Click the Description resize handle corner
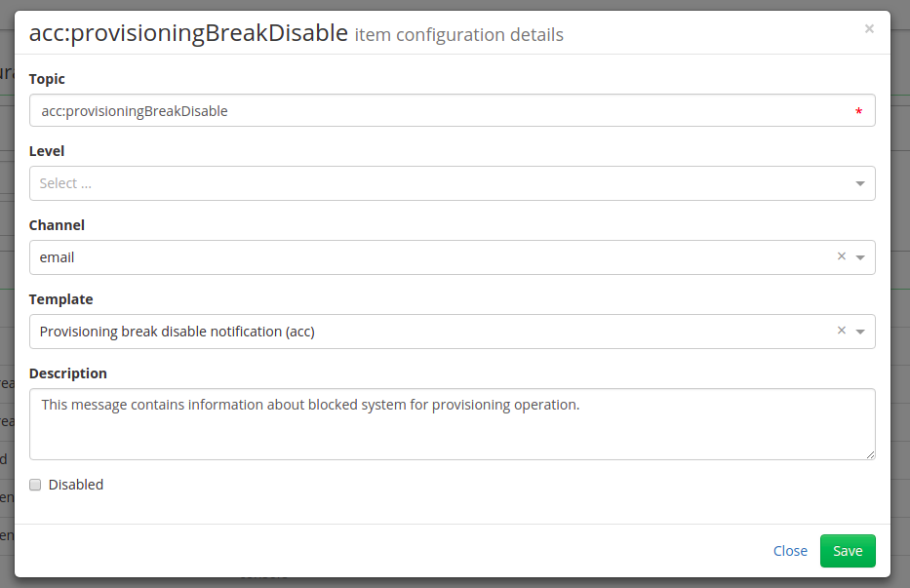This screenshot has height=588, width=910. 871,455
